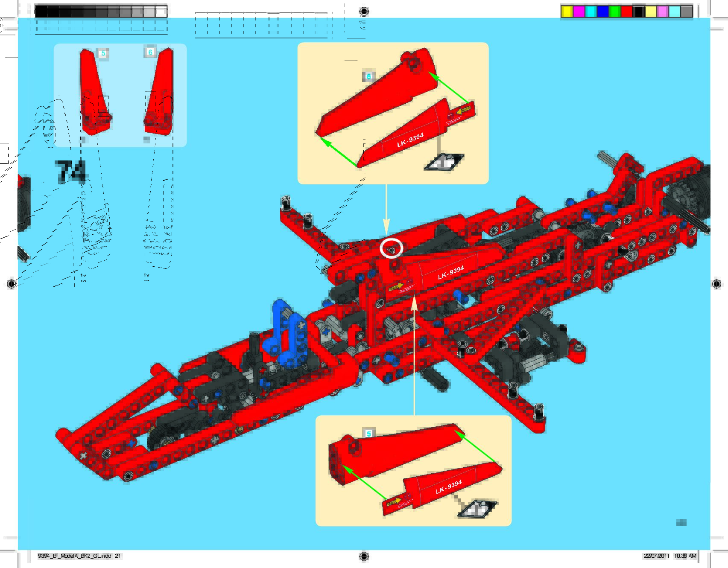Click the sticker sheet icon in bottom callout
This screenshot has width=728, height=568.
point(478,509)
